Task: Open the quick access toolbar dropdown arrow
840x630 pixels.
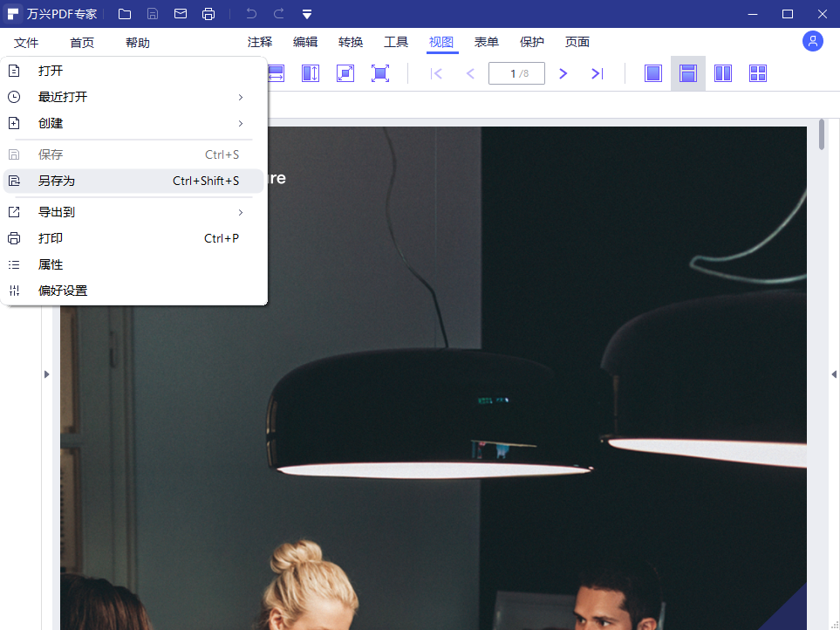Action: pos(307,14)
